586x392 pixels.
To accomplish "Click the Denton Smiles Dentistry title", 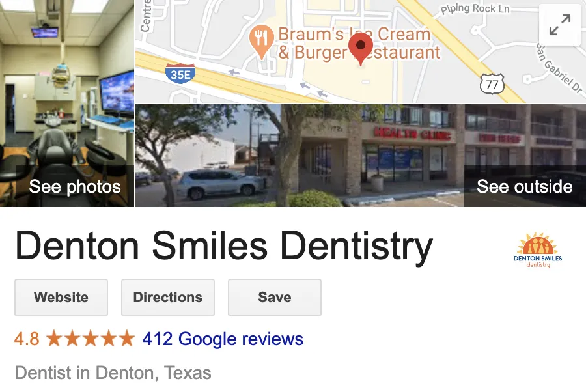I will coord(224,246).
